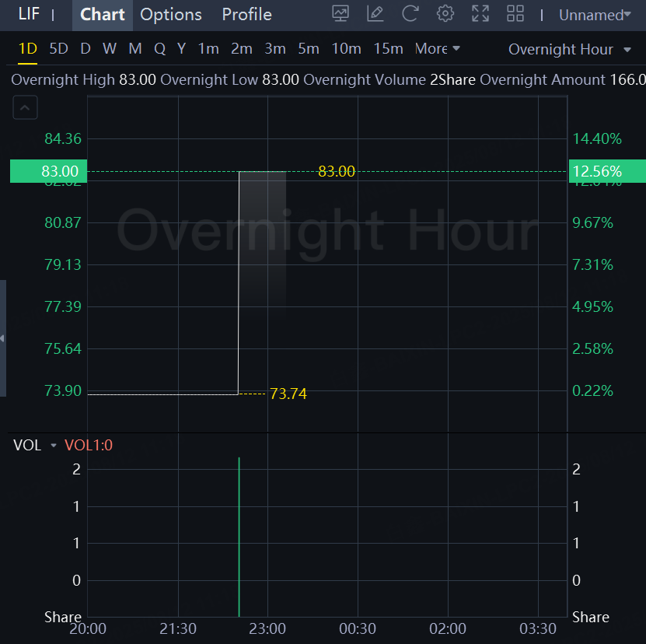Expand the More timeframes dropdown

coord(438,49)
